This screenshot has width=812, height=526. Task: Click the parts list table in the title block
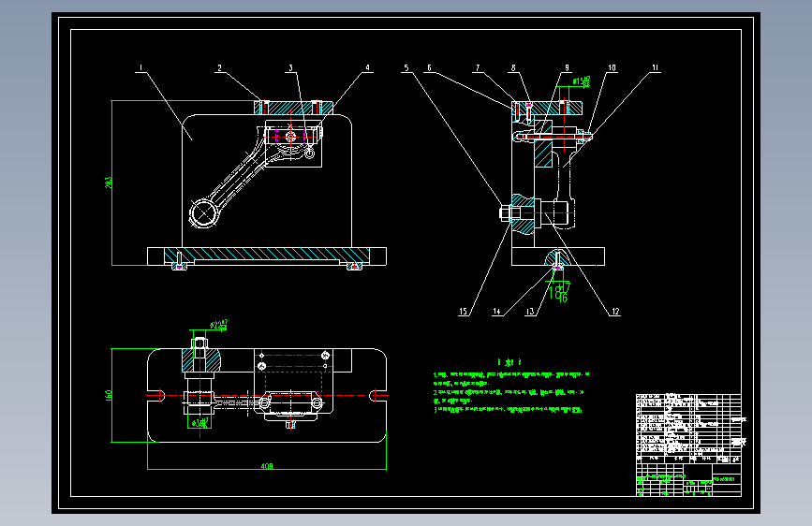coord(688,429)
